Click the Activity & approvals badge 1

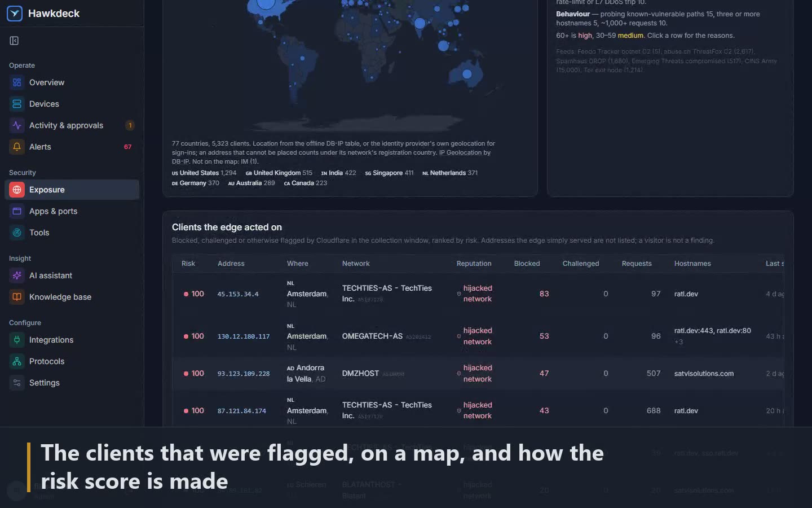(130, 125)
